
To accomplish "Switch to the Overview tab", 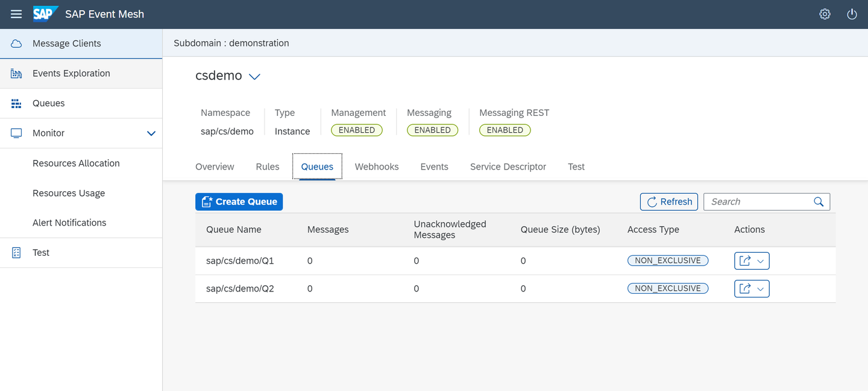I will [x=215, y=167].
